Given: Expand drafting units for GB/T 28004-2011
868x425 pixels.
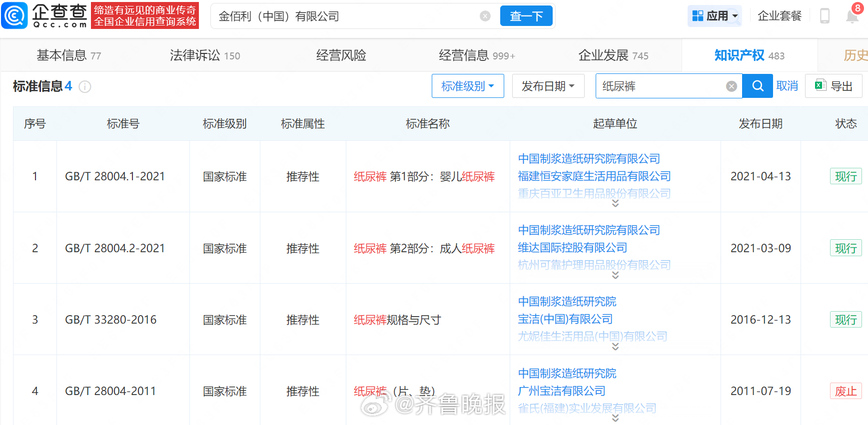Looking at the screenshot, I should [615, 418].
